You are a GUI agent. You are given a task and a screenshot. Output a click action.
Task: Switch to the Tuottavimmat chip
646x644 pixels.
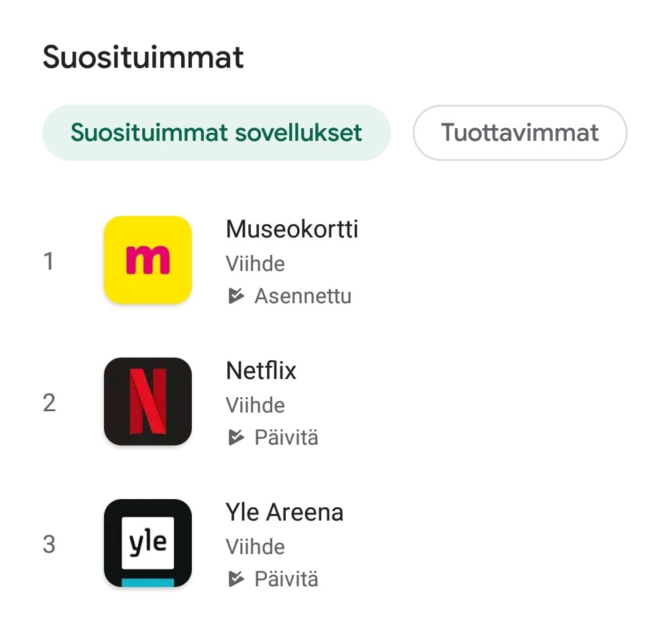520,133
